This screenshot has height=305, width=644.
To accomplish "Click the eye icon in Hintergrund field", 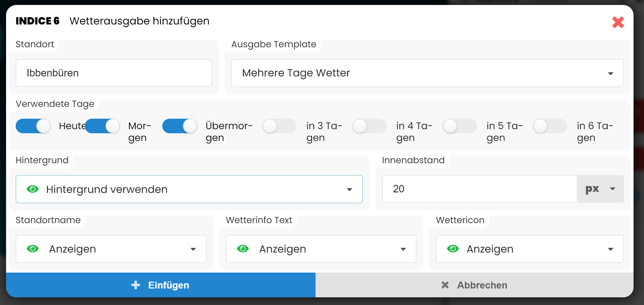I will point(33,189).
